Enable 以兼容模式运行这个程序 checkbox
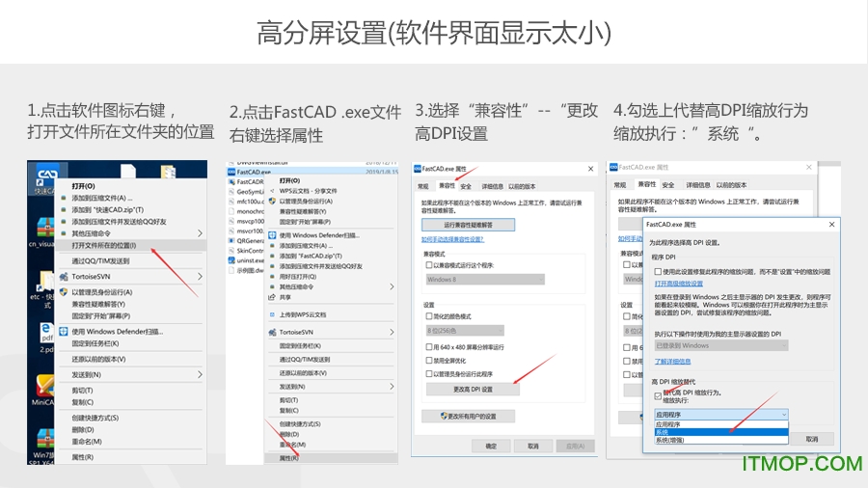 click(429, 265)
